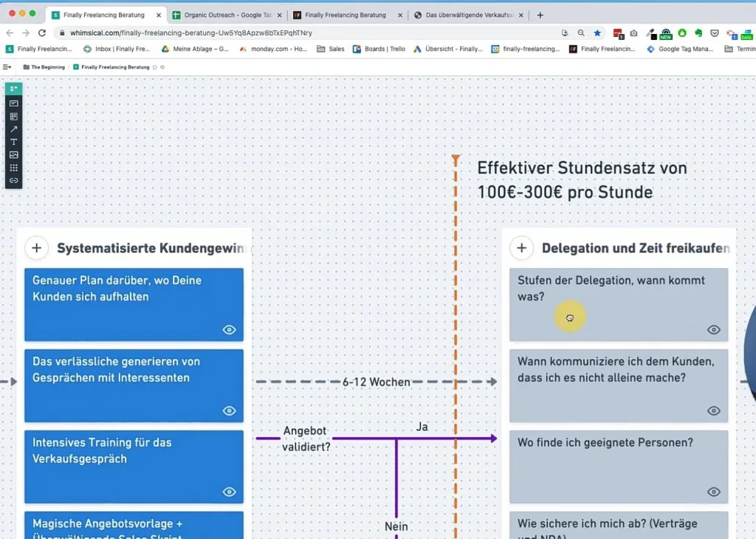Screen dimensions: 756x539
Task: Open the extension with NEW badge
Action: tap(667, 33)
